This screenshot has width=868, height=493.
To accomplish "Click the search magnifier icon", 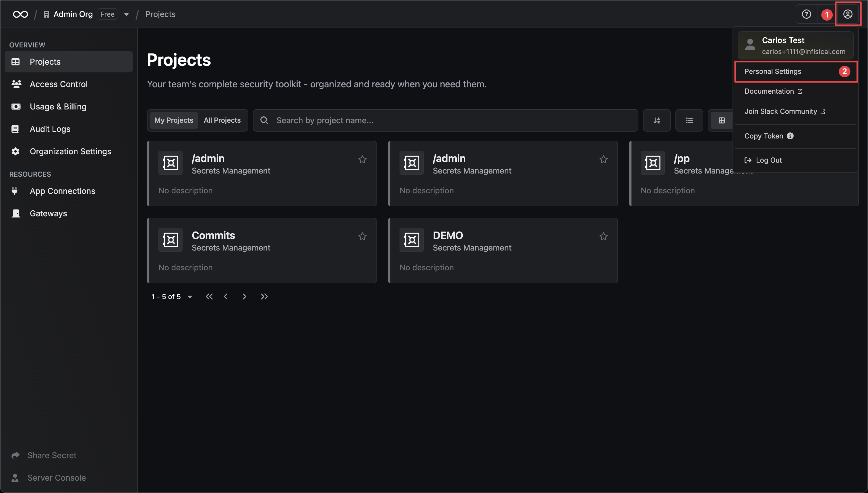I will 264,120.
